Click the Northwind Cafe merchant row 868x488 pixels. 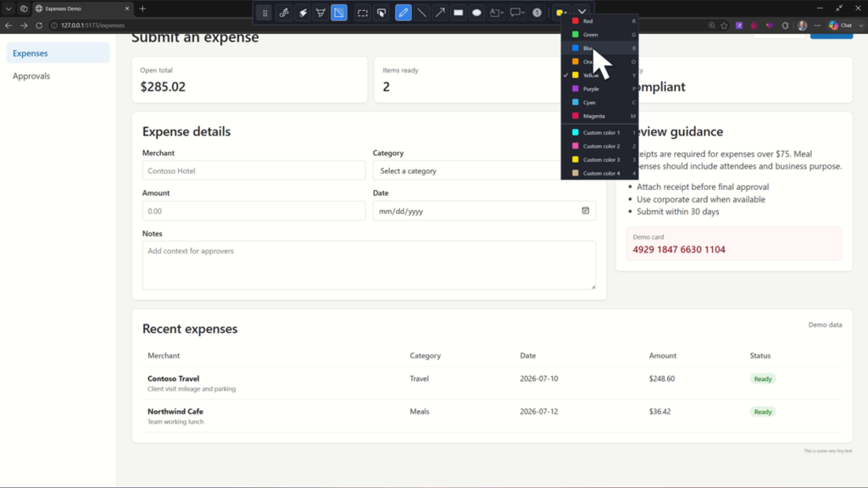(x=492, y=416)
